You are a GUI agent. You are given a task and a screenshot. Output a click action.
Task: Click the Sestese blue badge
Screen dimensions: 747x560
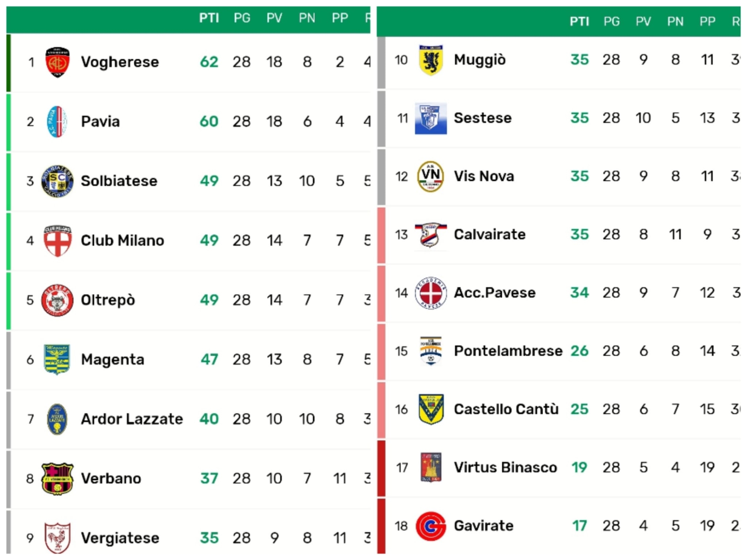pos(430,119)
